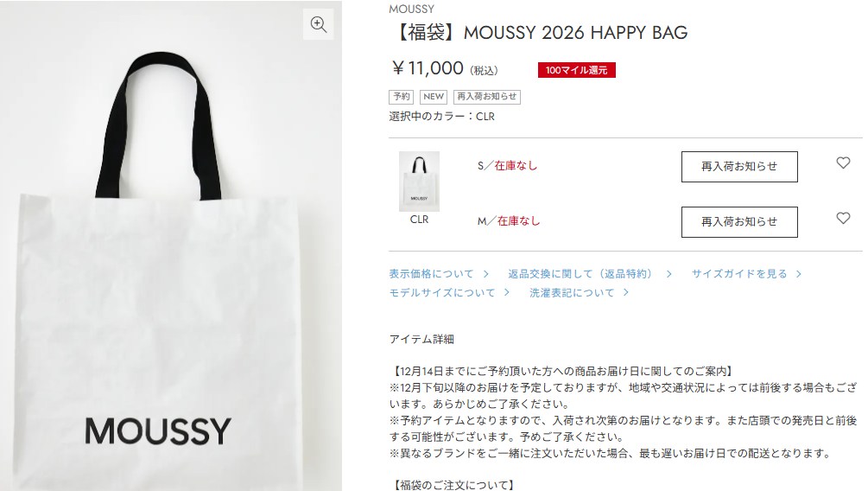868x491 pixels.
Task: Click chevron arrow beside サイズガイドを見る
Action: (x=798, y=274)
